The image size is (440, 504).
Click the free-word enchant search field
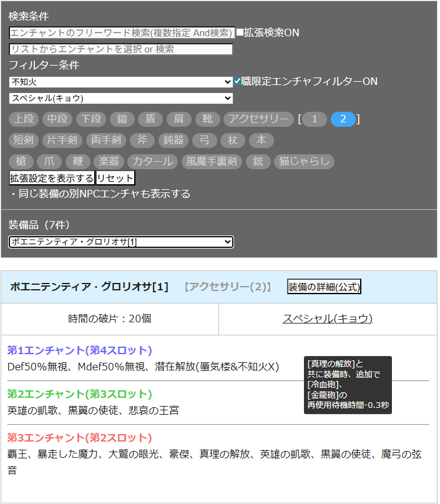122,32
